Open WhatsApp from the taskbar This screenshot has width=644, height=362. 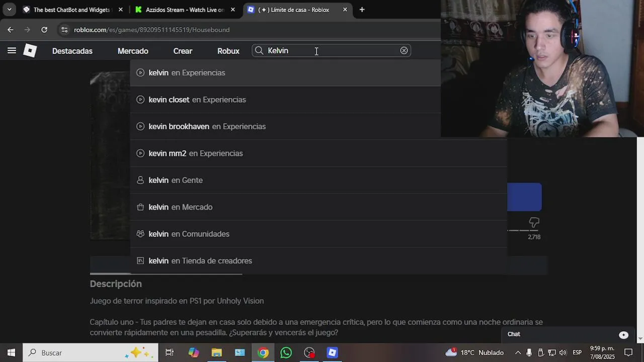click(x=286, y=352)
